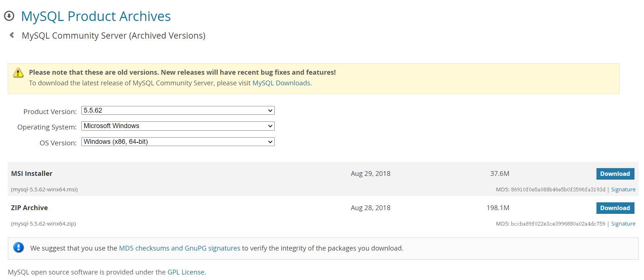Image resolution: width=644 pixels, height=280 pixels.
Task: Expand the OS Version dropdown
Action: [x=178, y=142]
